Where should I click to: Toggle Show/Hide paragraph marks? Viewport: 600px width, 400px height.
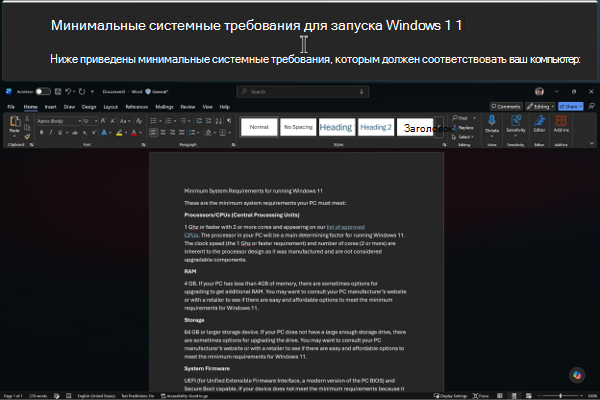(229, 121)
